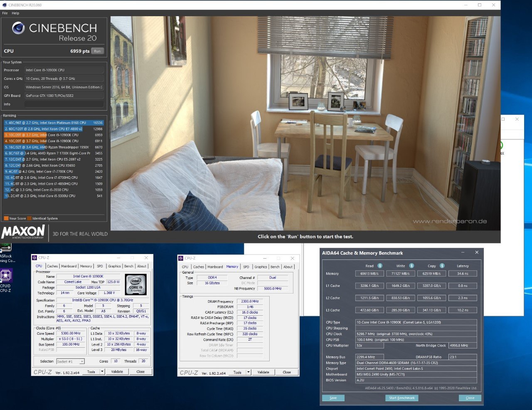Screen dimensions: 532x410
Task: Click the MAXON logo
Action: [23, 232]
